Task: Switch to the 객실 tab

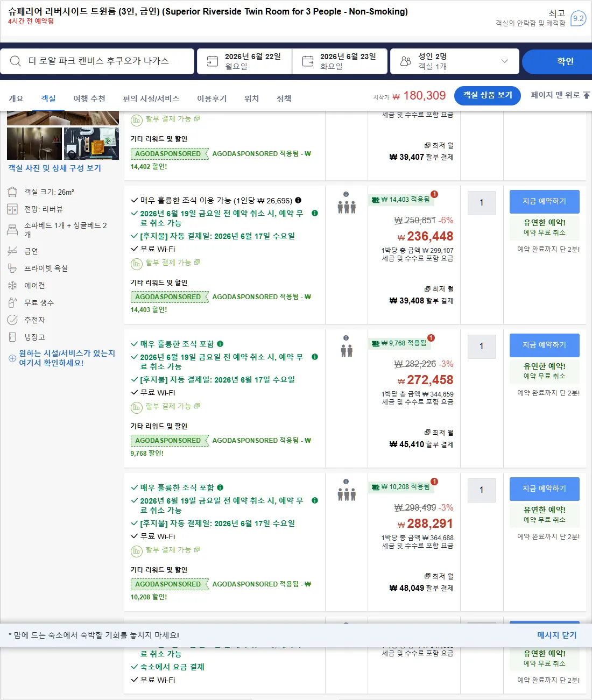Action: [48, 98]
